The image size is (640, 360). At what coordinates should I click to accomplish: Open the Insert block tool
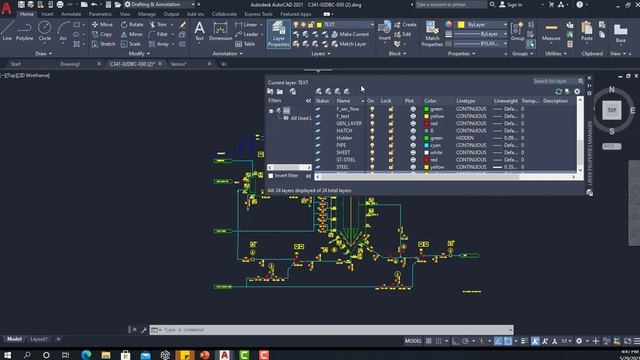point(384,31)
